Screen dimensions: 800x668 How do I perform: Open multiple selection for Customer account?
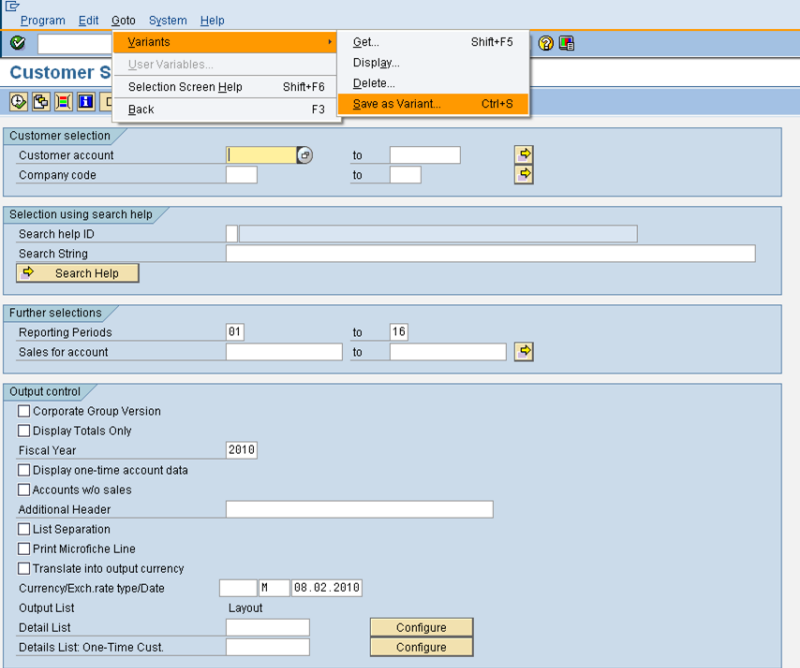coord(524,154)
